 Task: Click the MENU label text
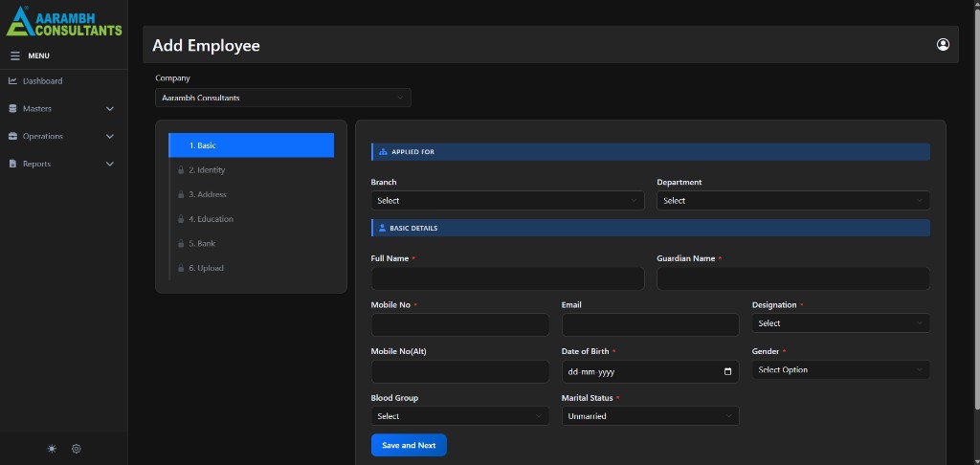pyautogui.click(x=38, y=56)
